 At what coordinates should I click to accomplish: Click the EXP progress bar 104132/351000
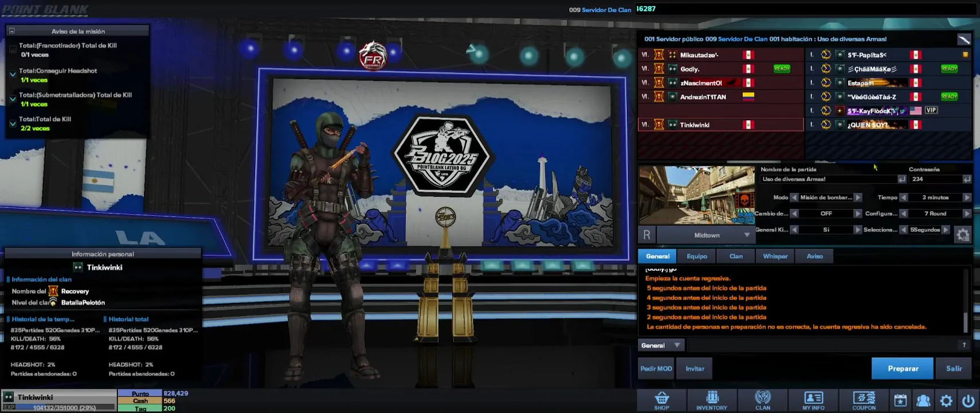click(66, 407)
